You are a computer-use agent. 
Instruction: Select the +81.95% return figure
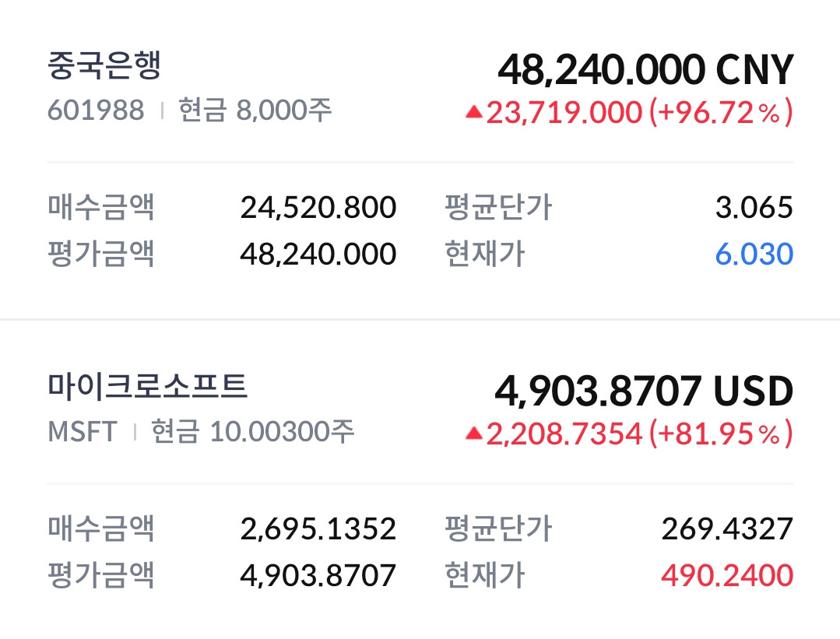721,434
